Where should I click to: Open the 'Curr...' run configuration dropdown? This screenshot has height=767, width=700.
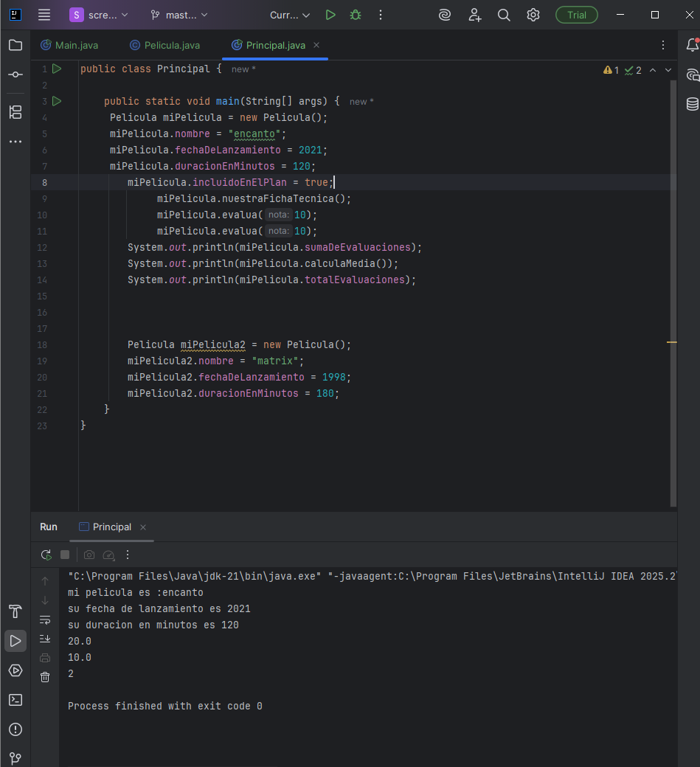[x=290, y=15]
